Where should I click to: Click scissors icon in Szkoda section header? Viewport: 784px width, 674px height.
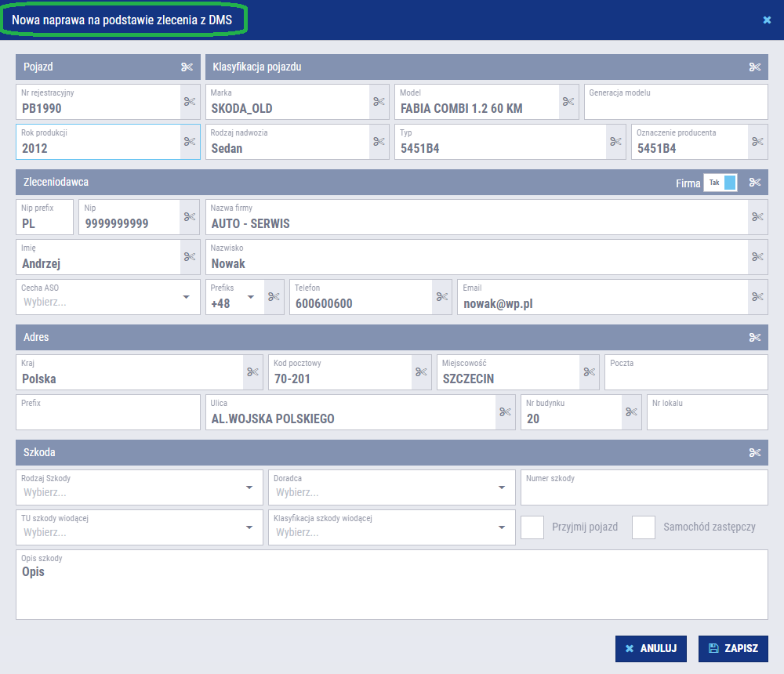(x=754, y=453)
